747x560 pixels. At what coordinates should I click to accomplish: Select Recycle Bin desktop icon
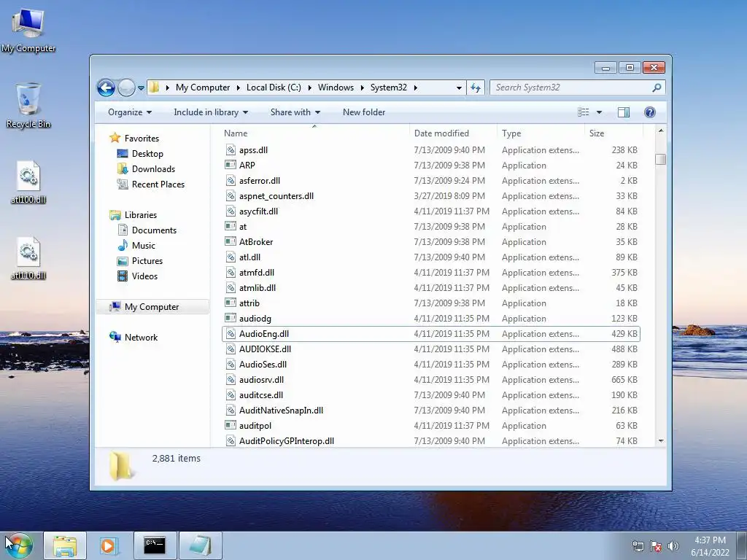[28, 106]
